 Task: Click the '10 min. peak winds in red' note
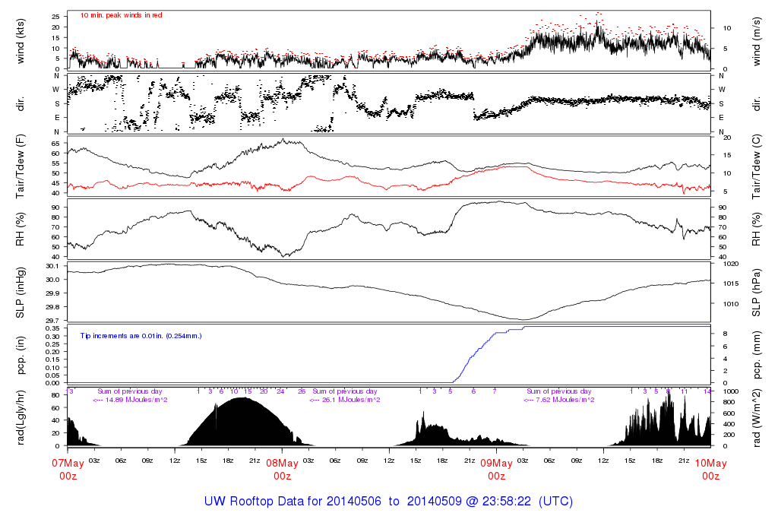tap(121, 15)
